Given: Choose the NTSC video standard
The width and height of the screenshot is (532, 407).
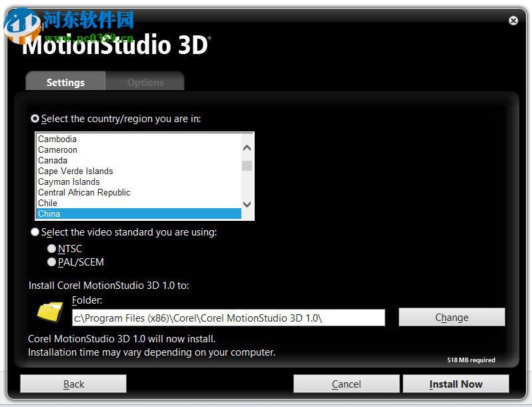Looking at the screenshot, I should click(51, 248).
